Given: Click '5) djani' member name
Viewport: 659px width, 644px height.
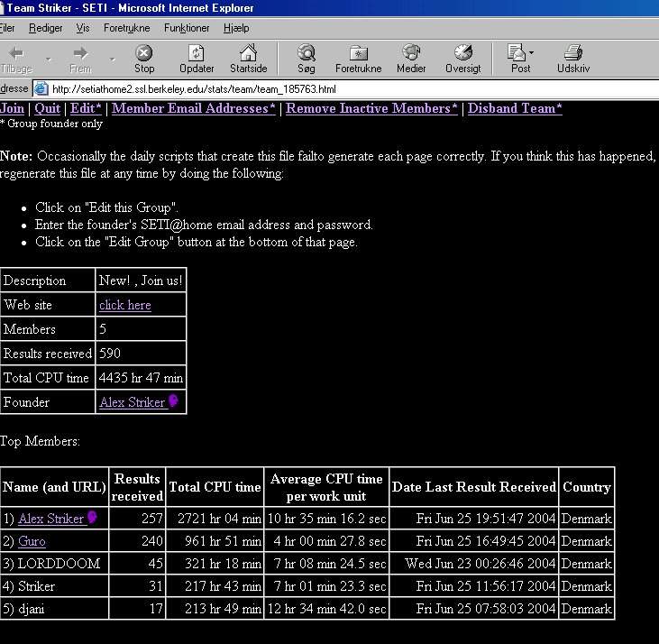Looking at the screenshot, I should 23,609.
